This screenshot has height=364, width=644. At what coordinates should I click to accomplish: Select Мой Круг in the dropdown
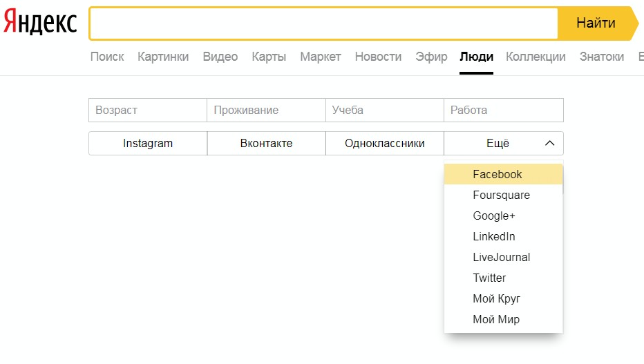503,298
